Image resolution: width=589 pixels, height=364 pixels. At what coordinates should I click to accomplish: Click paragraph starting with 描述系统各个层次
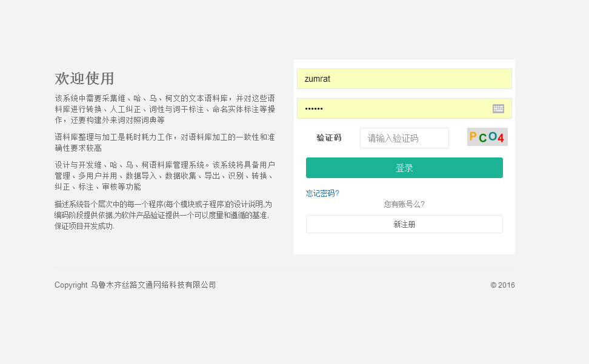point(163,215)
